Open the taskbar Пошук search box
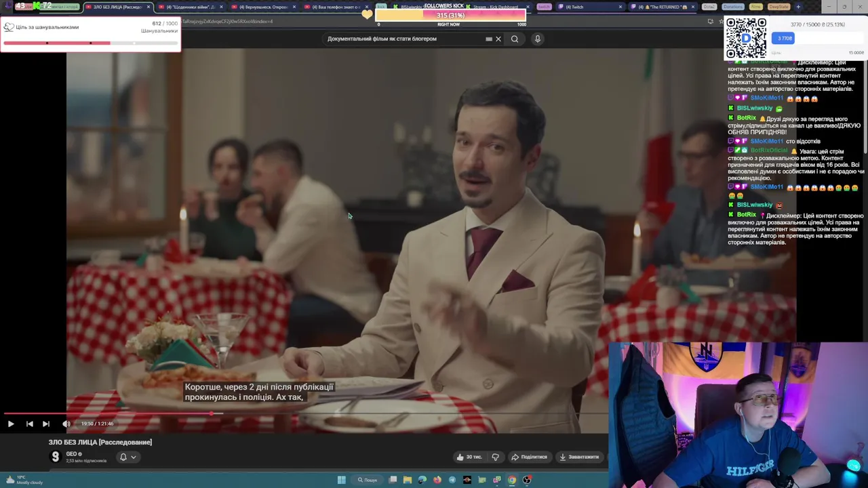Screen dimensions: 868x488 (367, 480)
